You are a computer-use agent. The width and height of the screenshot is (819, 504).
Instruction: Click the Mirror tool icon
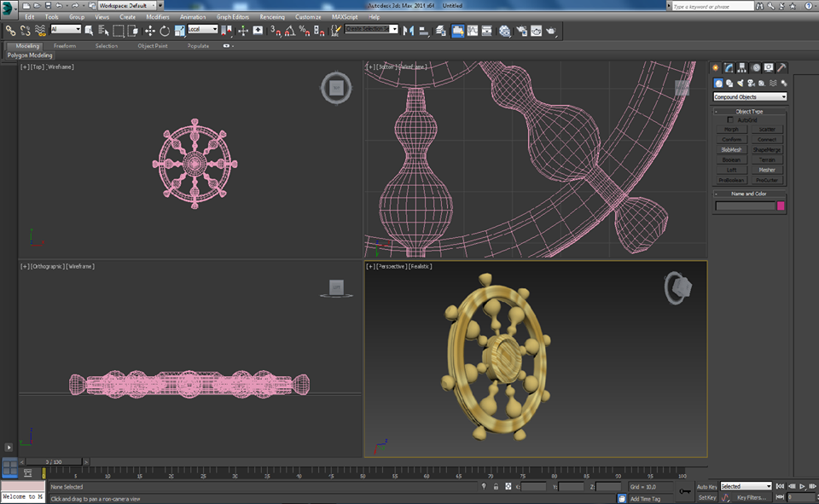coord(409,31)
